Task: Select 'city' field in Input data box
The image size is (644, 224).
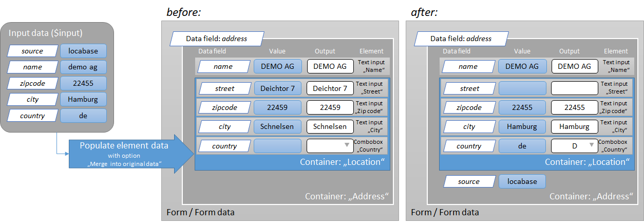Action: (32, 99)
